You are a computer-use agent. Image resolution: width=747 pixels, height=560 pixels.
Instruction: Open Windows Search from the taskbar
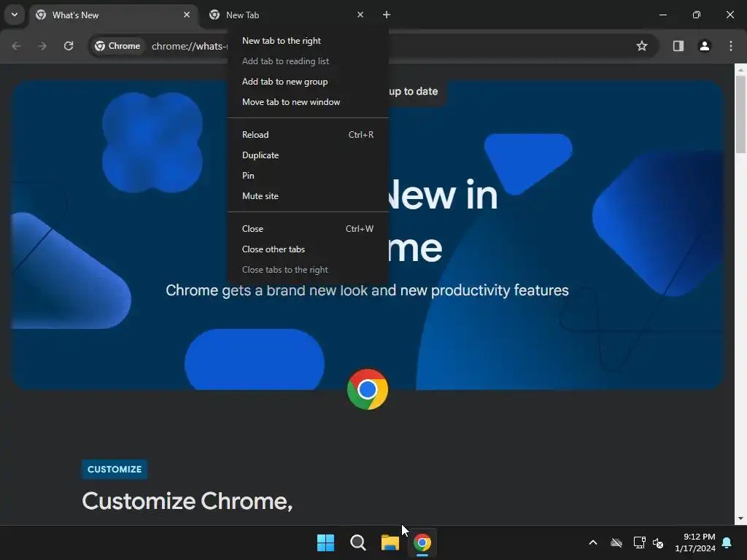coord(357,542)
